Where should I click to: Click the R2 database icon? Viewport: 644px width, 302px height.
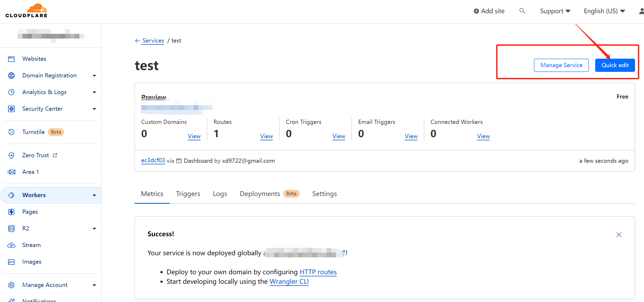click(x=11, y=229)
